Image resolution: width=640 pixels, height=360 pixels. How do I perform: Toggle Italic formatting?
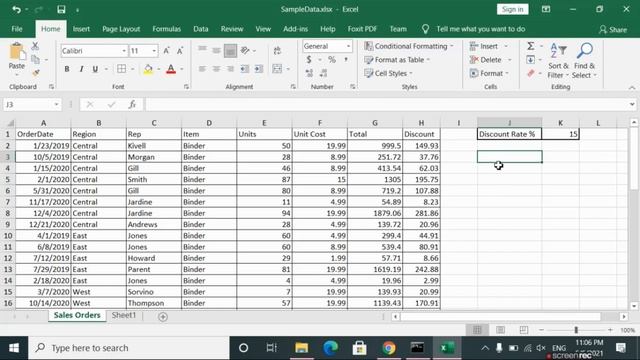pos(81,69)
